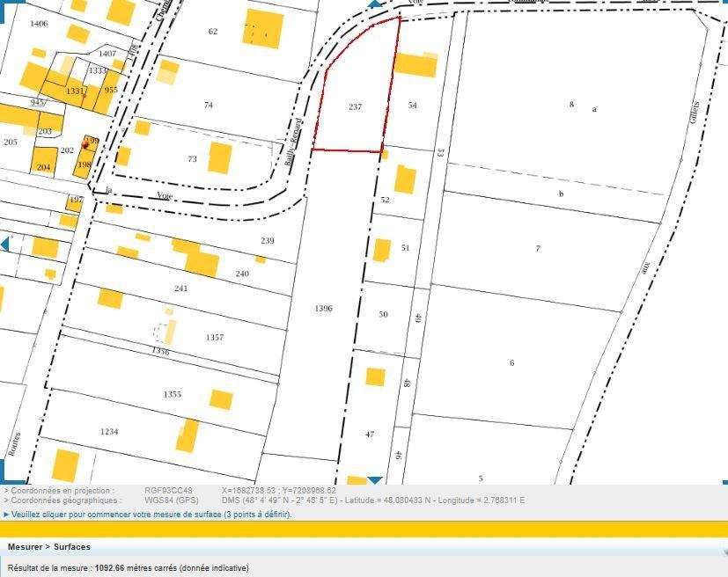Viewport: 728px width, 577px height.
Task: Select parcel number 1406
Action: (39, 23)
